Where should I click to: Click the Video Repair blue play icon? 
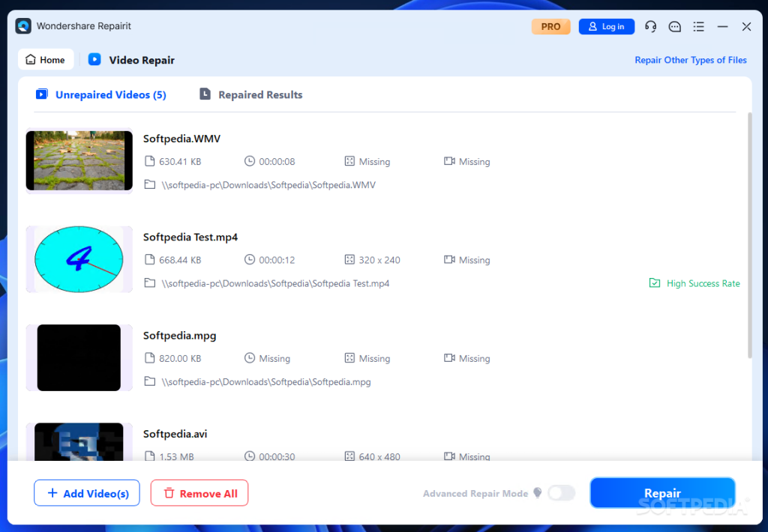point(94,60)
